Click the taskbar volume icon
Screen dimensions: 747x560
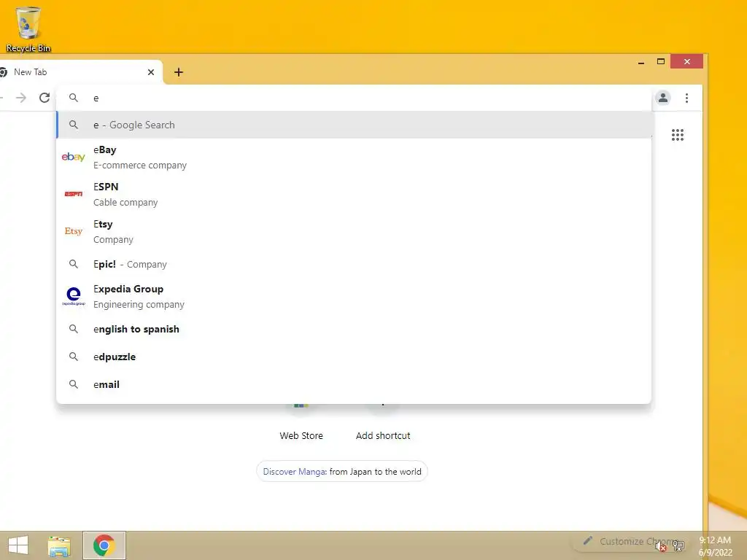tap(661, 546)
